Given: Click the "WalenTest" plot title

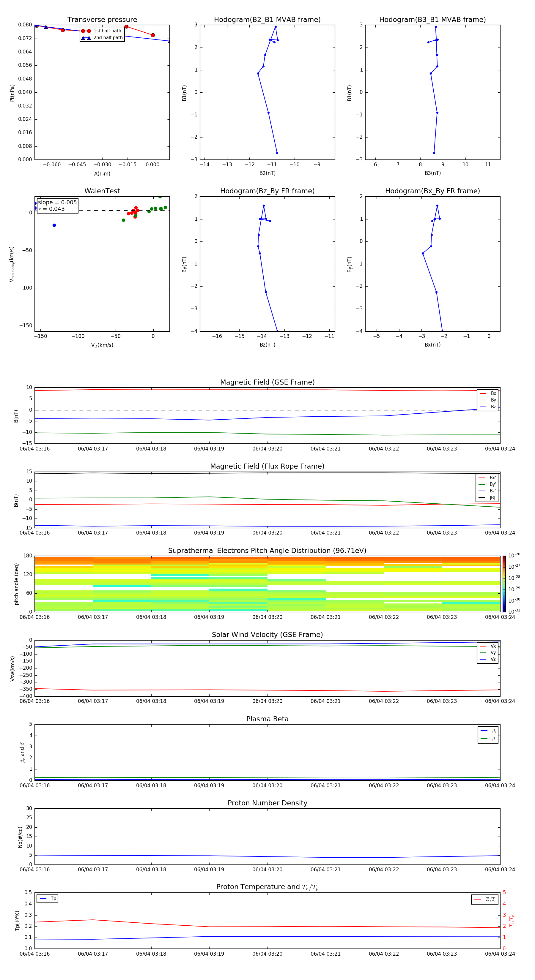Looking at the screenshot, I should [102, 191].
